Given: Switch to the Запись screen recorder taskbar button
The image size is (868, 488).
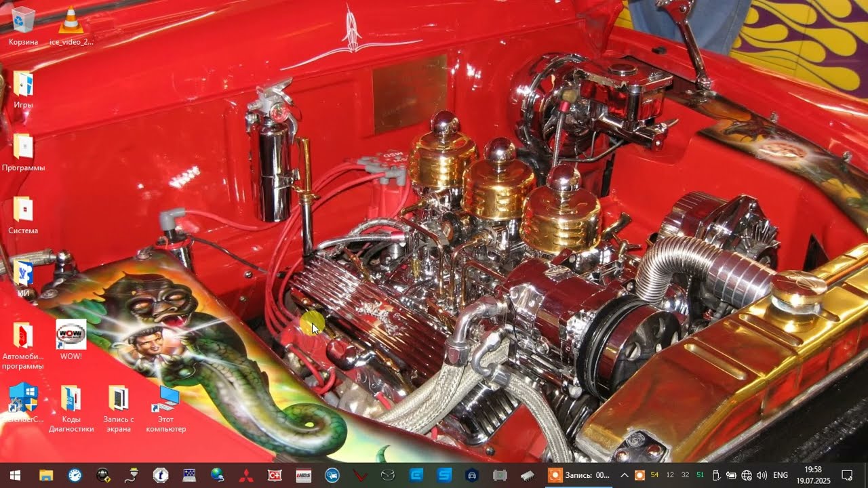Looking at the screenshot, I should point(580,475).
